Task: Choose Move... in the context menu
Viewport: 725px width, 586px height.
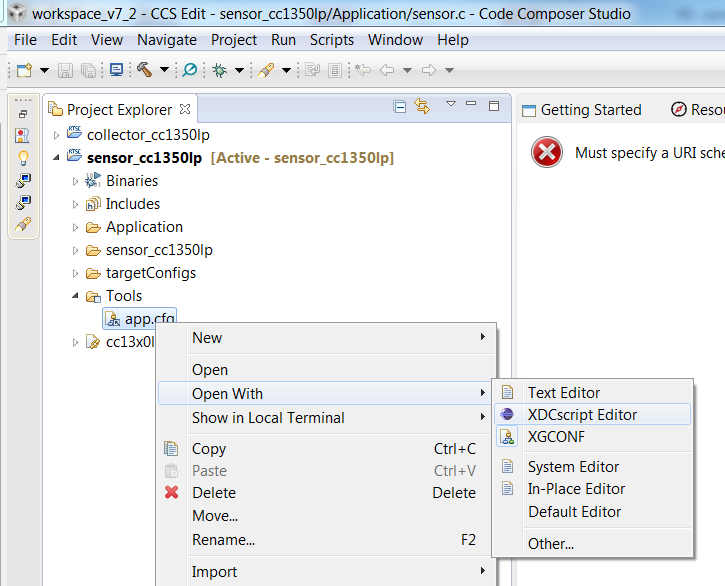Action: [327, 516]
